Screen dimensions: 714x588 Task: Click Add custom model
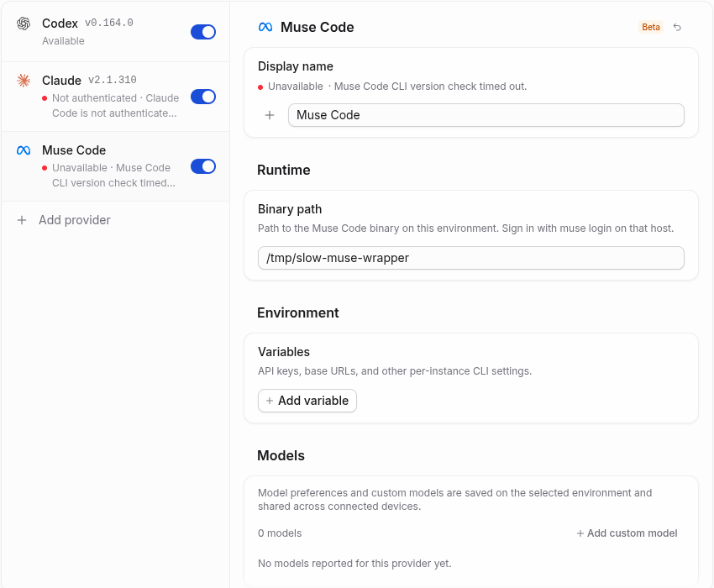(x=627, y=533)
